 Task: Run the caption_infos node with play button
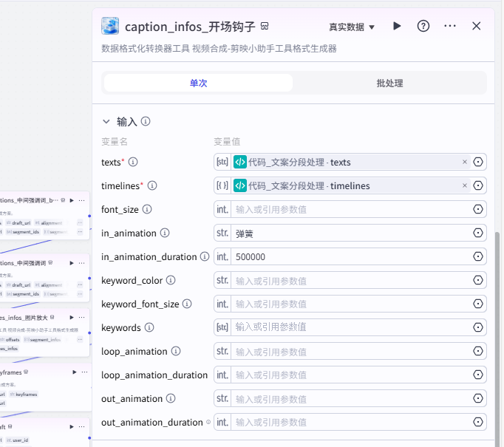click(x=397, y=26)
